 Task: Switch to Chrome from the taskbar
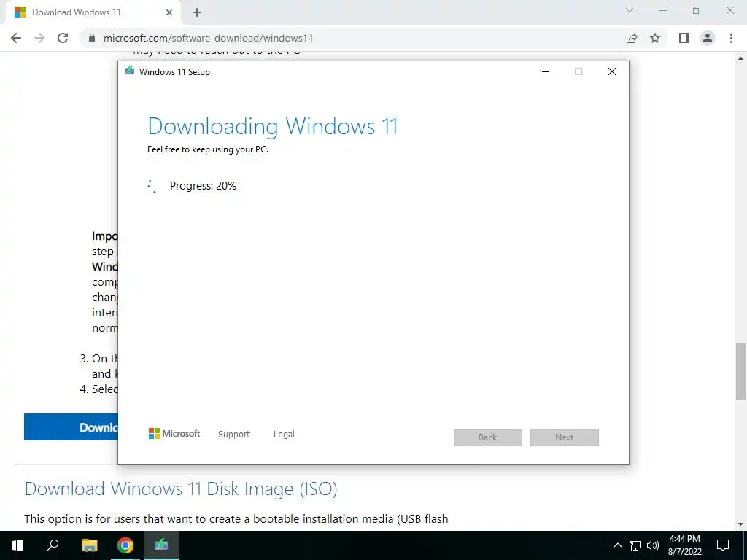click(x=125, y=545)
